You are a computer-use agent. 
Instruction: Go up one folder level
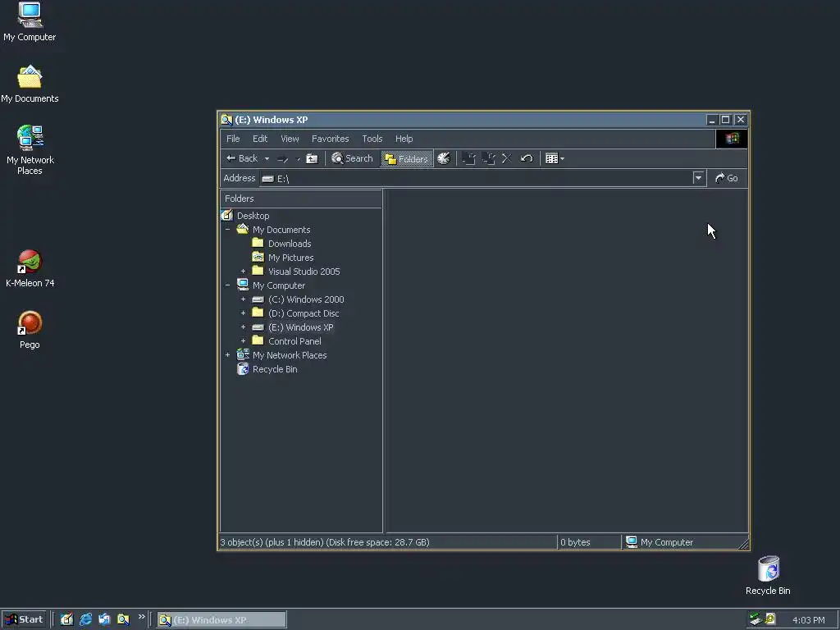point(312,158)
